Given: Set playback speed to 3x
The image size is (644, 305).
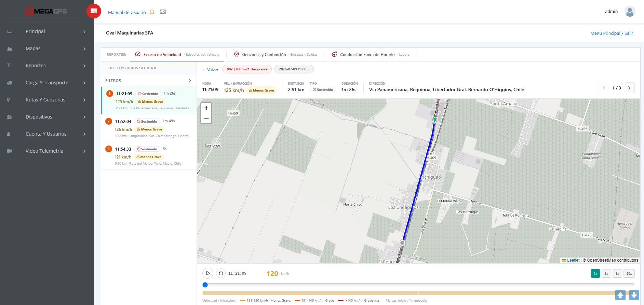Looking at the screenshot, I should coord(606,273).
